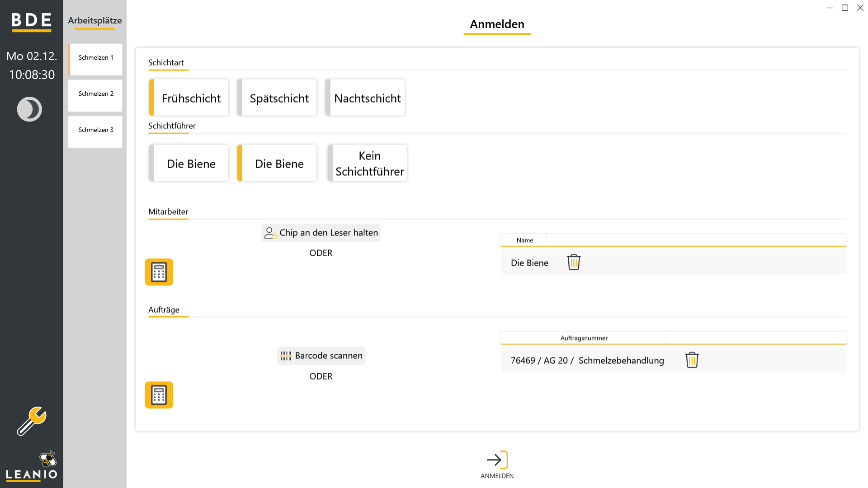
Task: Delete employee Die Biene via trash icon
Action: pos(574,262)
